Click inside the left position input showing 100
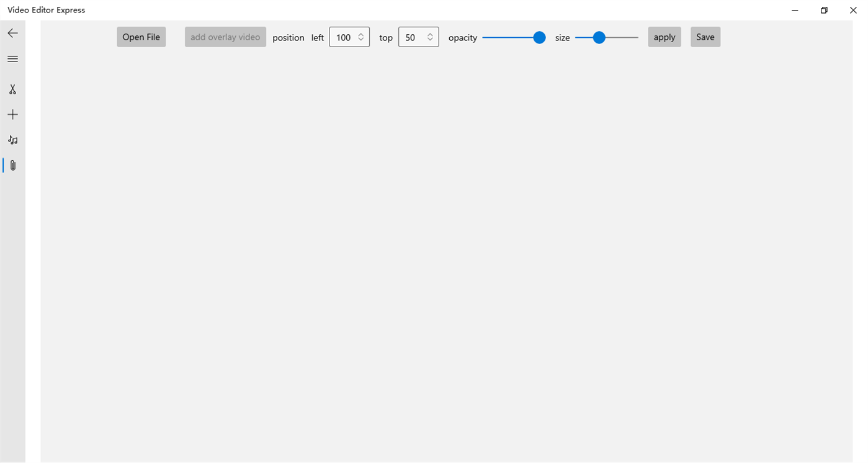 pyautogui.click(x=344, y=37)
